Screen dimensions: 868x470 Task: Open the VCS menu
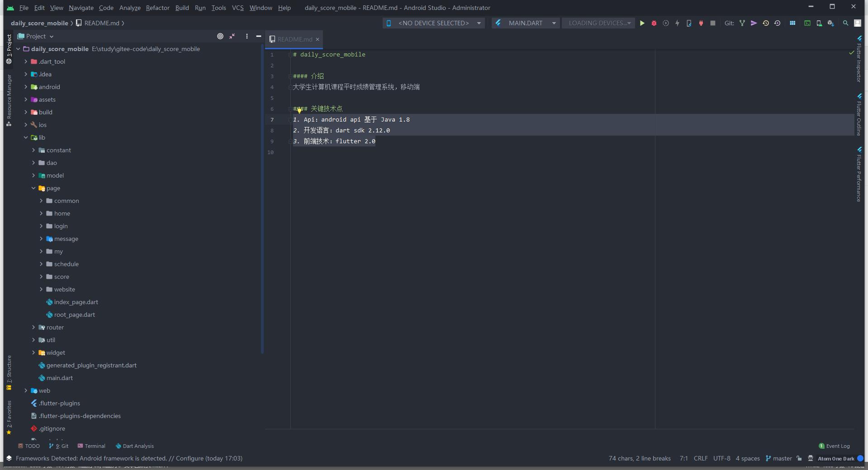click(237, 8)
